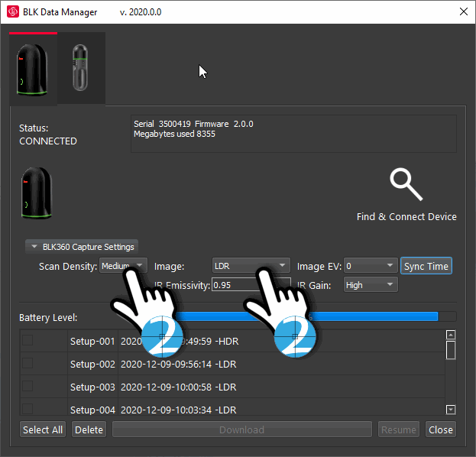The width and height of the screenshot is (476, 457).
Task: Click the Serial and Firmware info box
Action: tap(293, 134)
